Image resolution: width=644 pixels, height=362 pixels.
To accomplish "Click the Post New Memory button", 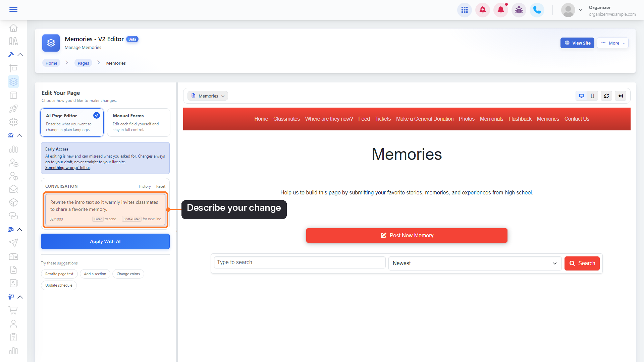I will click(x=407, y=236).
